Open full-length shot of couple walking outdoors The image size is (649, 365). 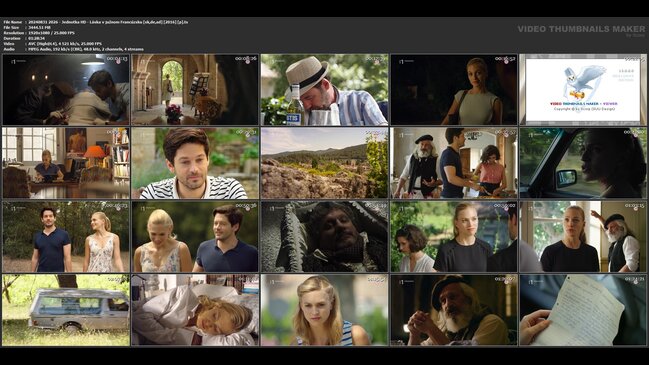[66, 237]
